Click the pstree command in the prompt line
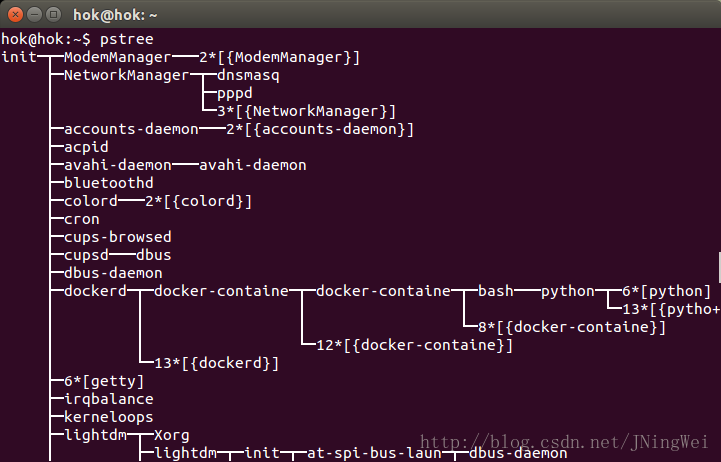 click(x=125, y=39)
